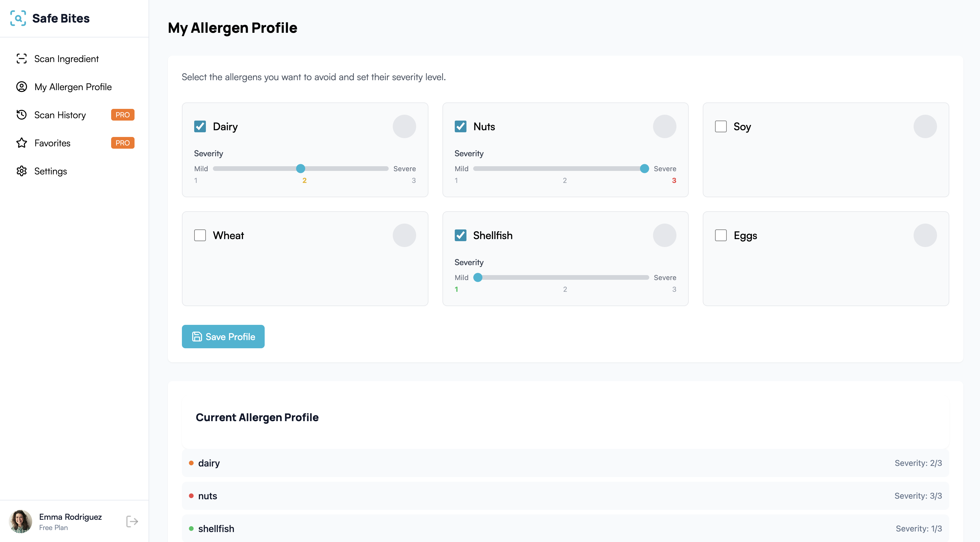Open Favorites in the sidebar menu
The height and width of the screenshot is (542, 980).
(53, 143)
